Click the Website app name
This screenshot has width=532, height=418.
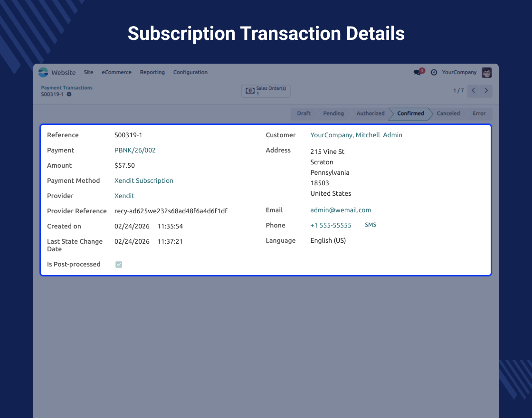coord(64,73)
